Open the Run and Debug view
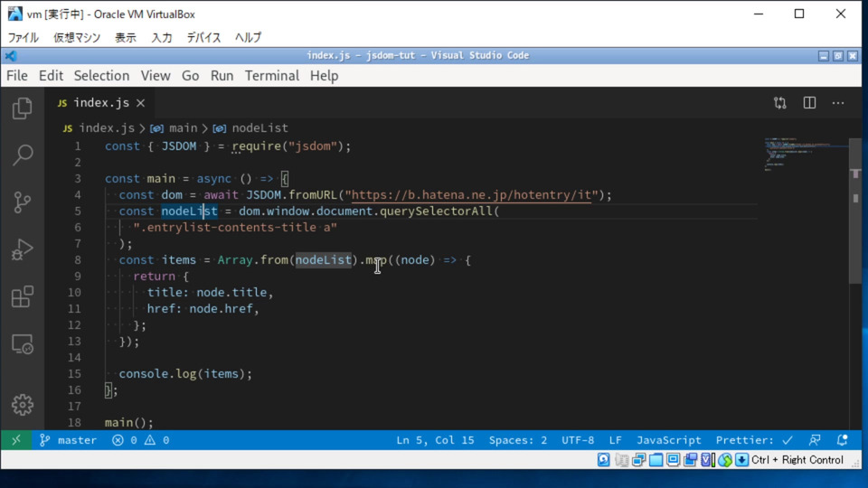 click(22, 249)
